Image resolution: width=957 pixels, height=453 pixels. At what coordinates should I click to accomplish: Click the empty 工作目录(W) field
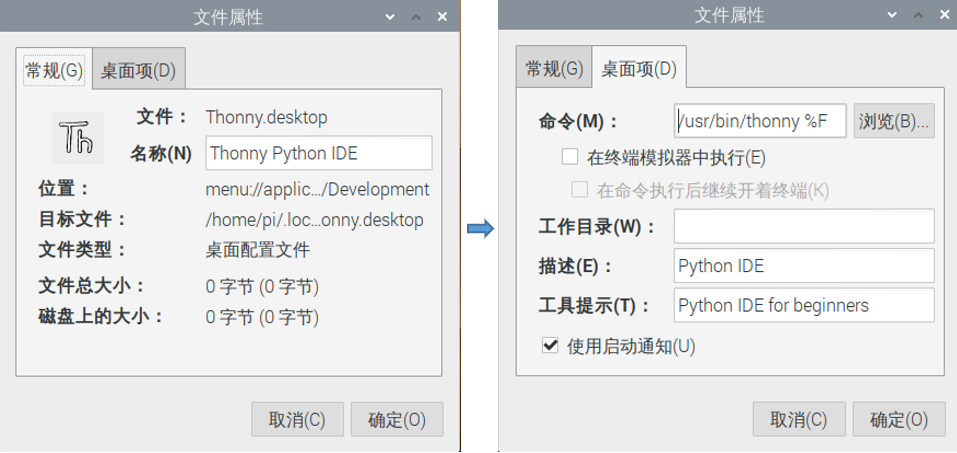point(804,226)
